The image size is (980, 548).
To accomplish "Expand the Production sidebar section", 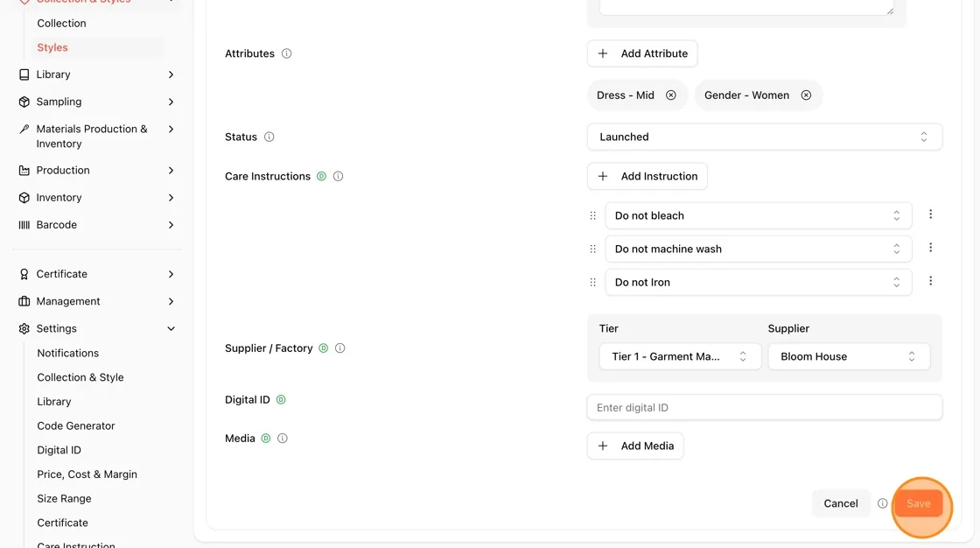I will coord(97,170).
